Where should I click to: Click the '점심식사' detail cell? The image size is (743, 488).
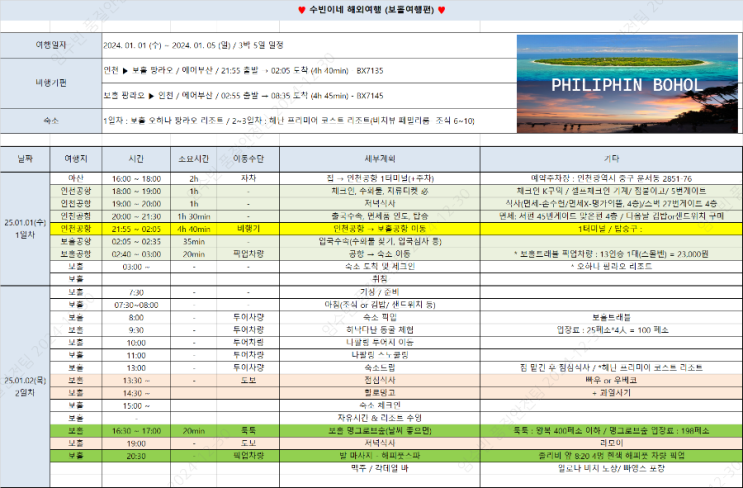point(380,380)
